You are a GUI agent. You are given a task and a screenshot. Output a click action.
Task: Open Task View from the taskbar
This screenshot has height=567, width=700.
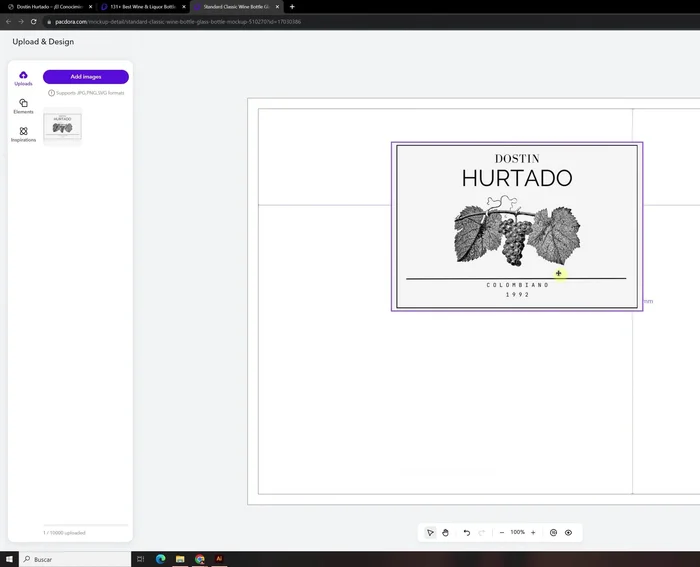140,559
